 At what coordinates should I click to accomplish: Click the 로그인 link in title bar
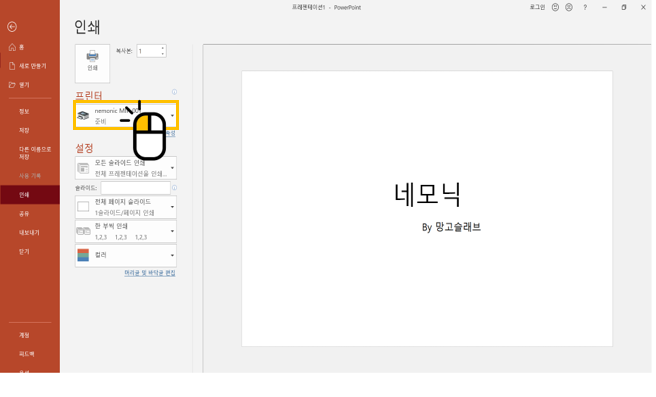click(x=537, y=7)
